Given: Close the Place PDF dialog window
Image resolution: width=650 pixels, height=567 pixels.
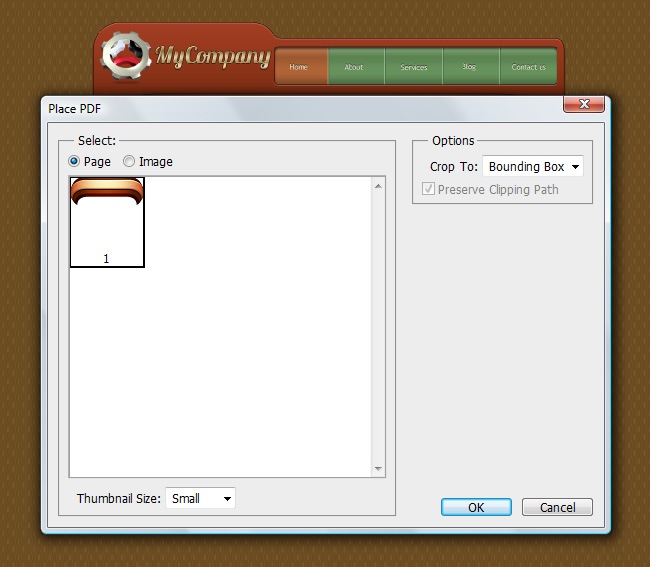Looking at the screenshot, I should pyautogui.click(x=584, y=104).
